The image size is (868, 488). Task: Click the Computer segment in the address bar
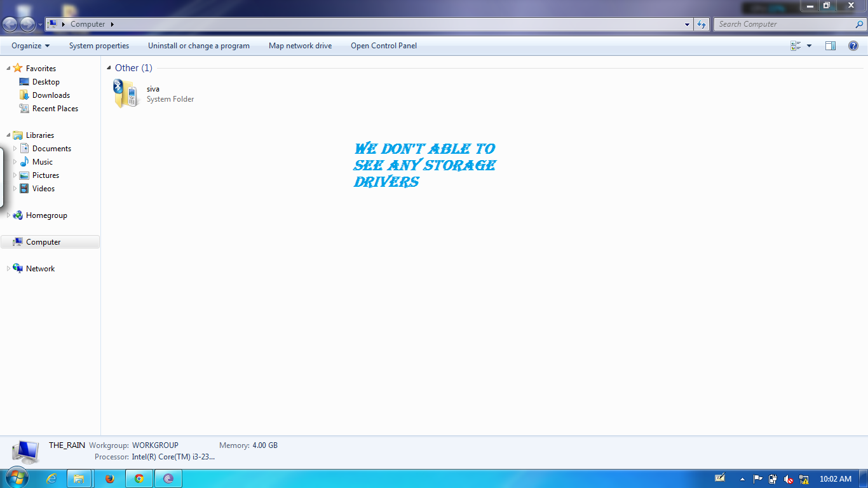(88, 24)
